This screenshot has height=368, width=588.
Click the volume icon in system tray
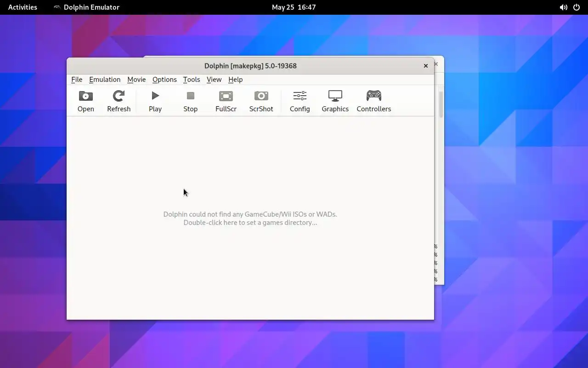pos(563,7)
